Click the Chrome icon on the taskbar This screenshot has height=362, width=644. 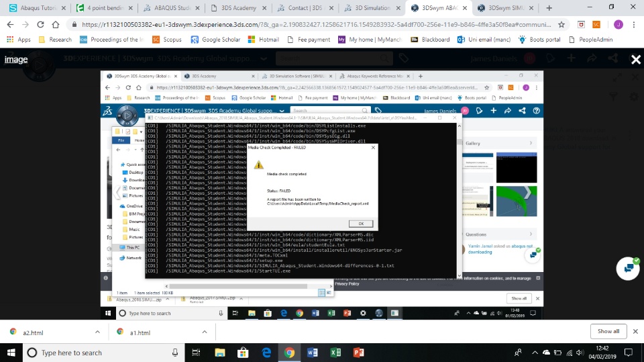289,353
